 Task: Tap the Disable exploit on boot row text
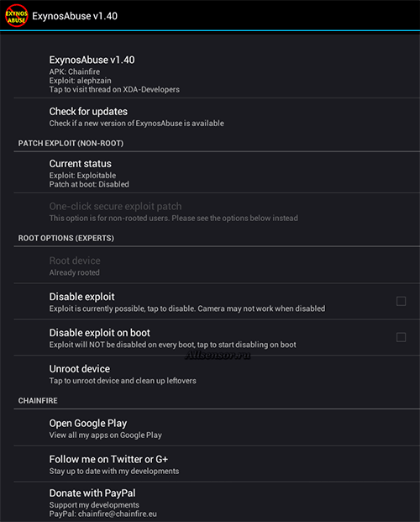coord(173,338)
